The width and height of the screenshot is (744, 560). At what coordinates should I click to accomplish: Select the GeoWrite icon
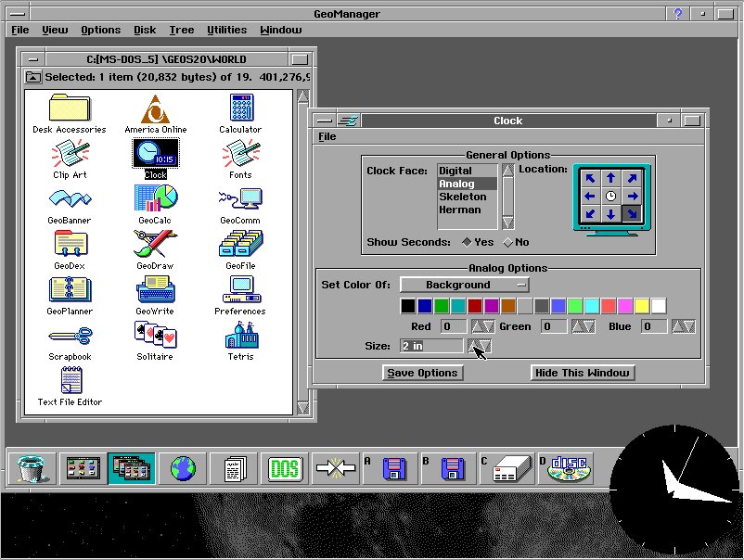point(155,296)
